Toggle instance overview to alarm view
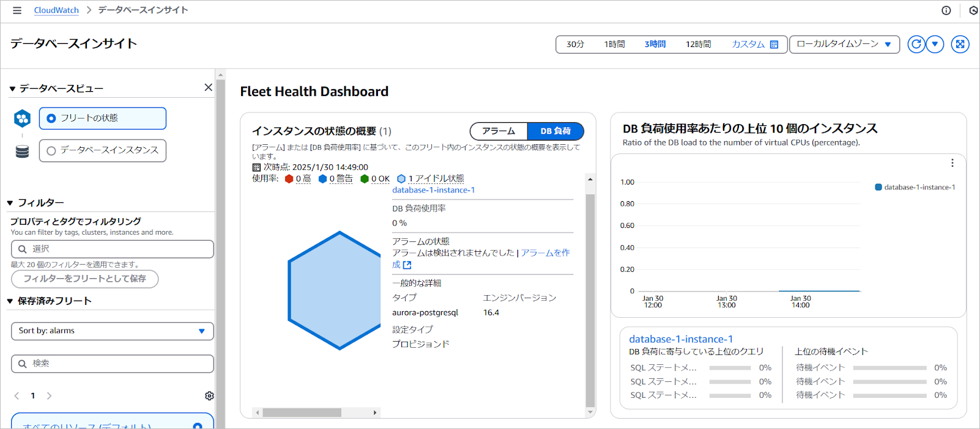 [499, 131]
